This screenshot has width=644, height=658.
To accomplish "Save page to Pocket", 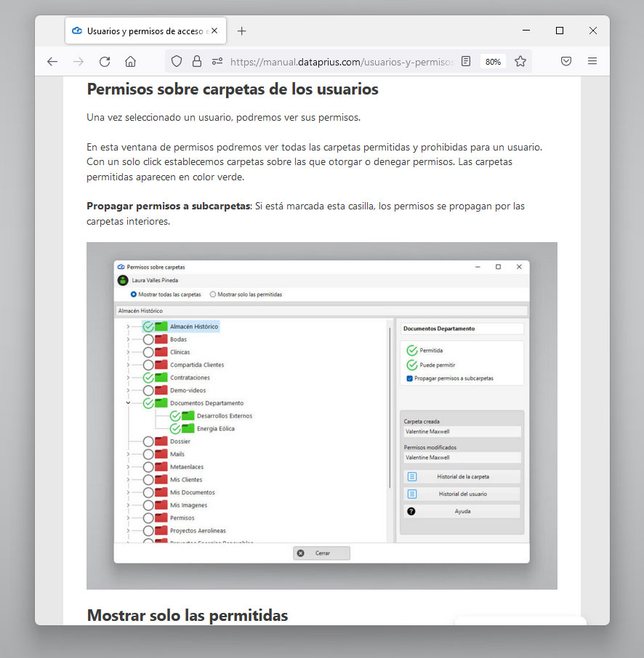I will (566, 61).
